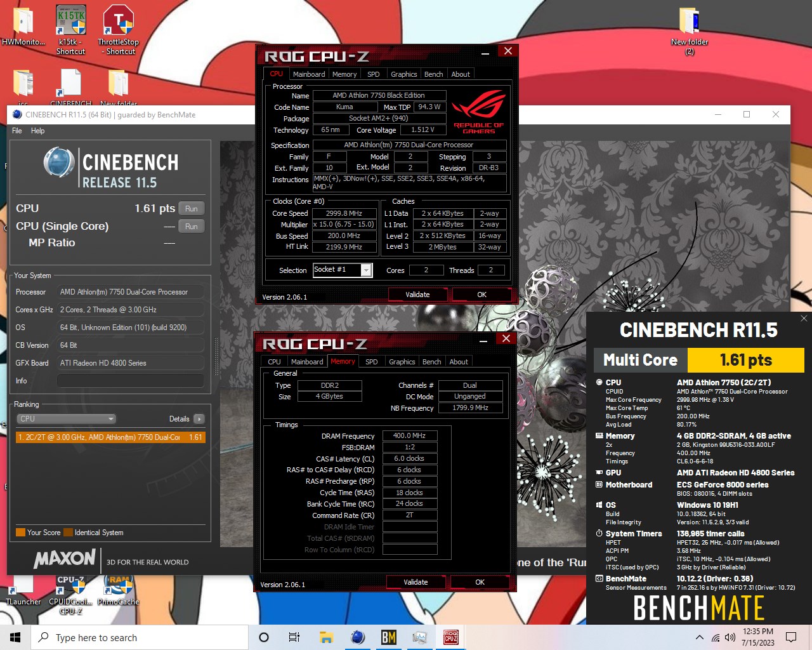Click the GFX Board value ATI Radeon HD 4800 Series
The width and height of the screenshot is (812, 650).
(131, 363)
